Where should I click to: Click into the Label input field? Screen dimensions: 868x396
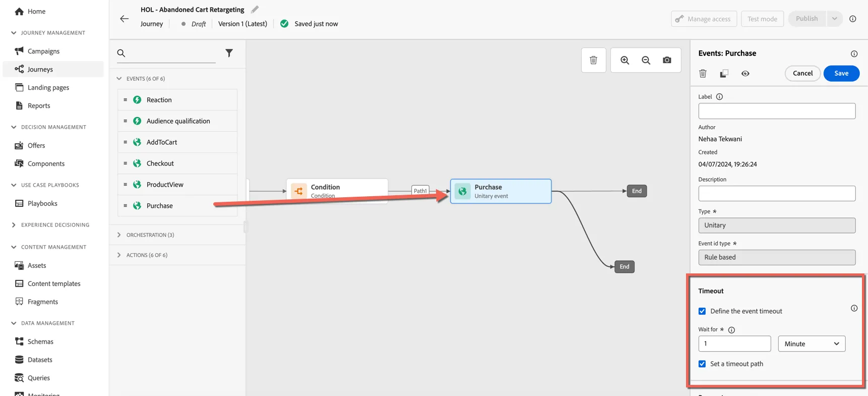point(777,111)
